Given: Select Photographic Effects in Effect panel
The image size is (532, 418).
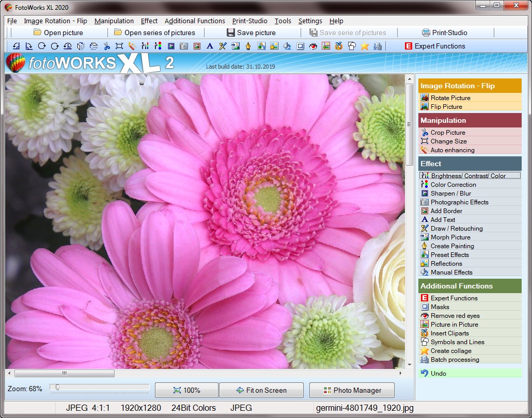Looking at the screenshot, I should [x=470, y=202].
